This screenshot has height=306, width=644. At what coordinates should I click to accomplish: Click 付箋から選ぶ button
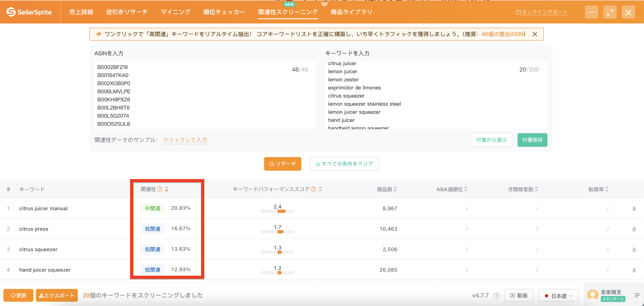point(491,140)
